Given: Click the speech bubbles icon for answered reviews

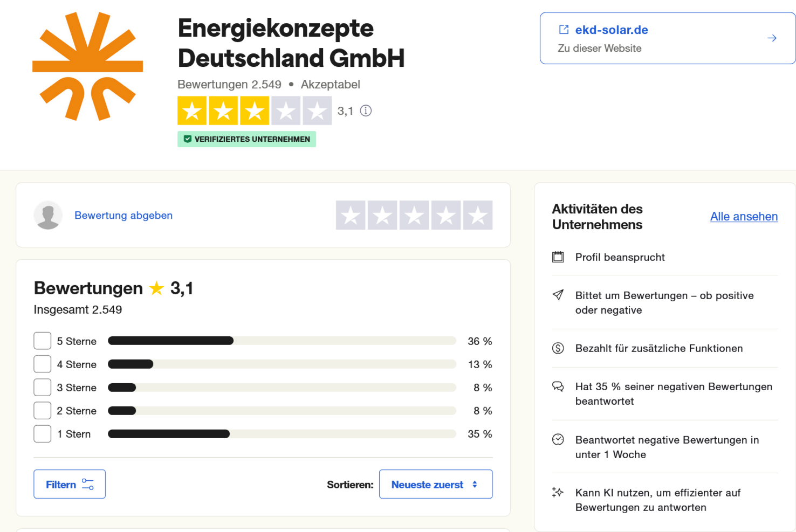Looking at the screenshot, I should (x=558, y=386).
